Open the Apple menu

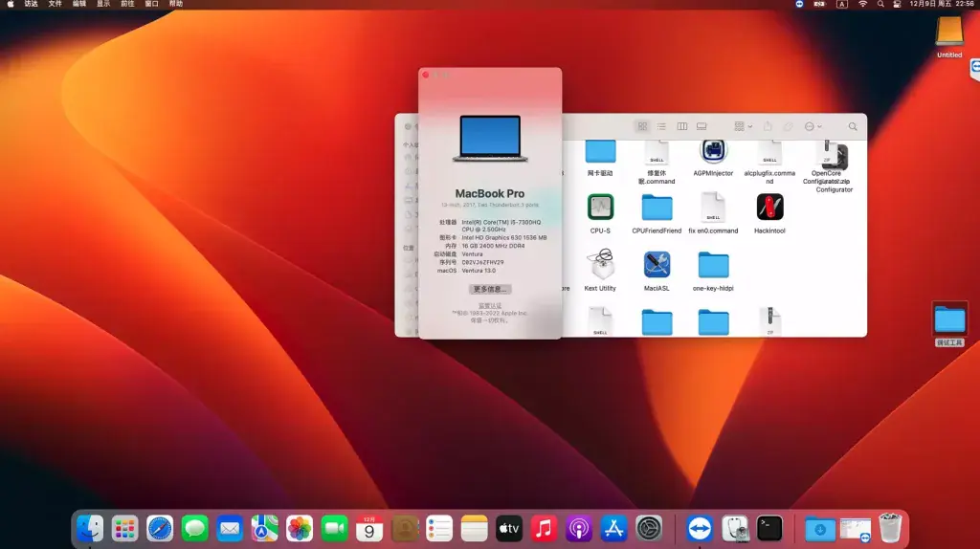pos(10,4)
